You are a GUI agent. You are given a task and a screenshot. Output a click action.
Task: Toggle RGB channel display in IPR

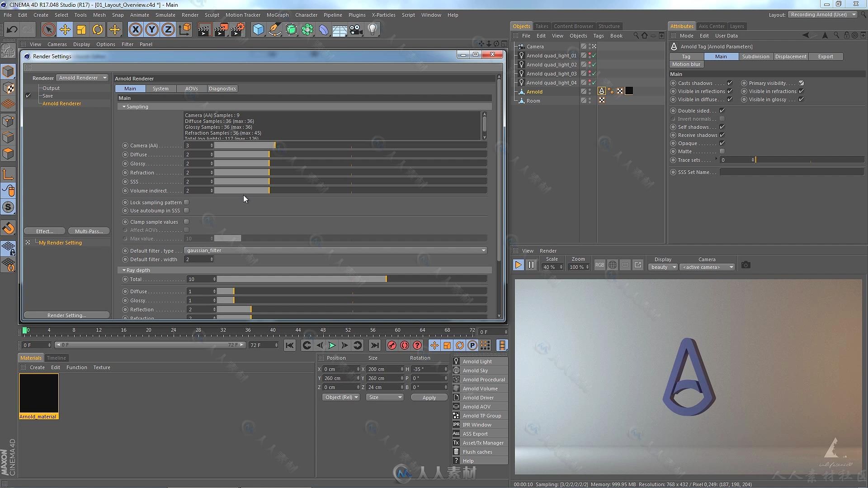[x=599, y=265]
